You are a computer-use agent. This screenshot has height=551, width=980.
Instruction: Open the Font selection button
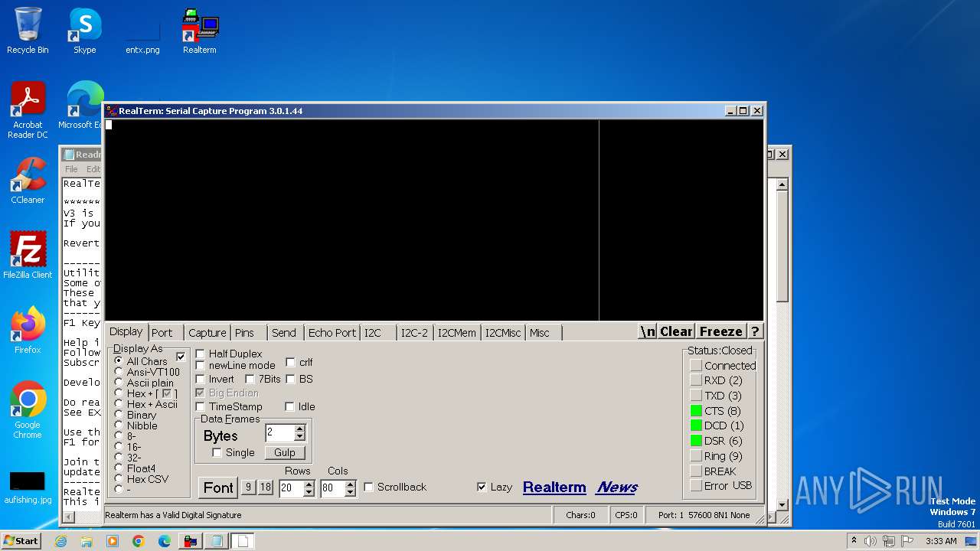point(218,487)
